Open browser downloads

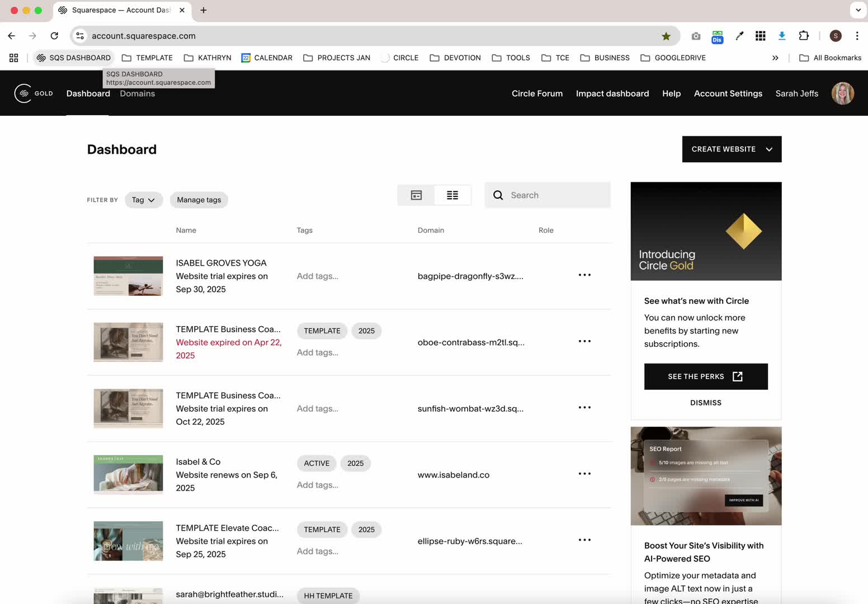tap(782, 36)
